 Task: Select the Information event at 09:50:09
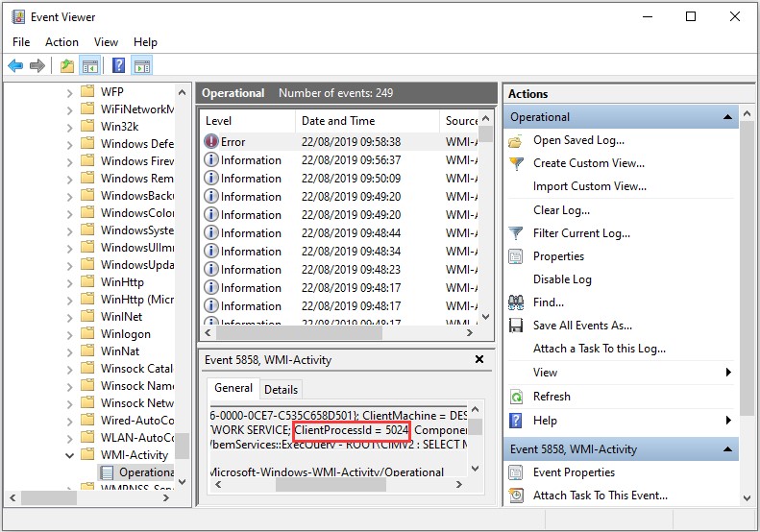tap(339, 179)
